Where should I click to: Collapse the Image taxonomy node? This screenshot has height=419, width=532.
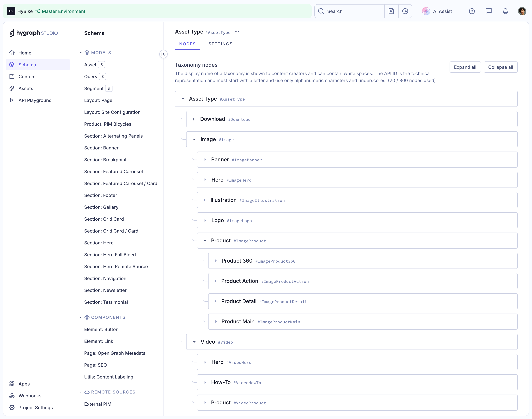[x=194, y=140]
